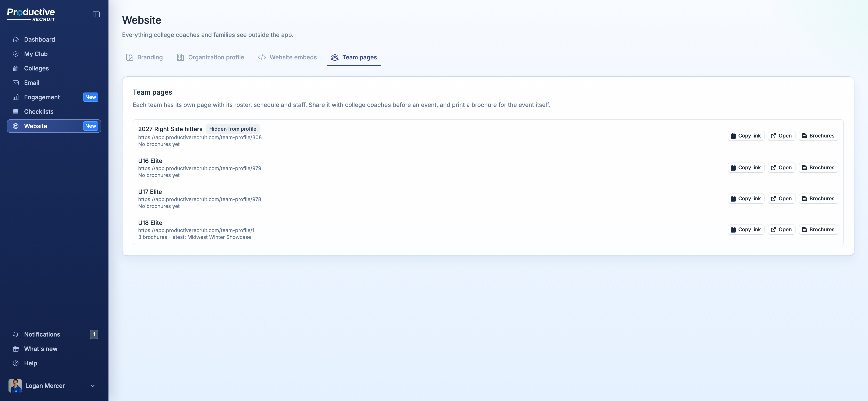868x401 pixels.
Task: Collapse the sidebar with the panel icon
Action: [96, 14]
